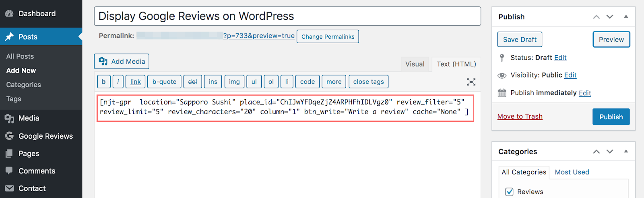This screenshot has height=198, width=644.
Task: Toggle distraction-free fullscreen editor icon
Action: (471, 82)
